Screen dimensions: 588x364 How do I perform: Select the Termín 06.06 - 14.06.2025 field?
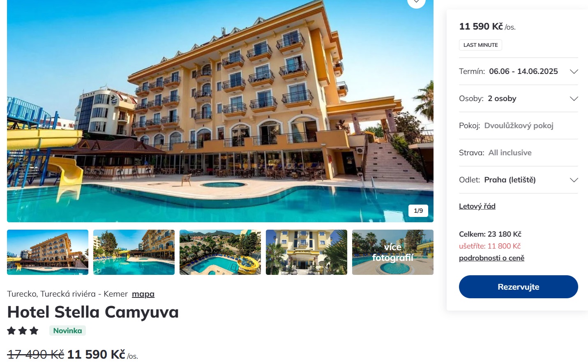click(x=519, y=71)
